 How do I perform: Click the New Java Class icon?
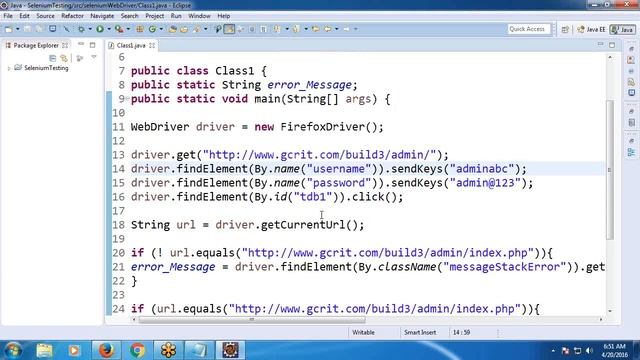(x=152, y=29)
